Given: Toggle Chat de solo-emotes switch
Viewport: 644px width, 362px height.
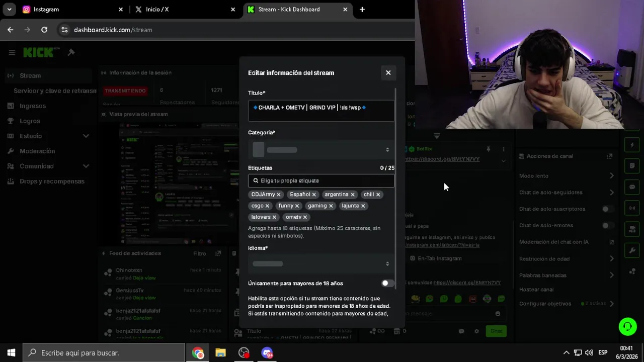Looking at the screenshot, I should tap(608, 225).
